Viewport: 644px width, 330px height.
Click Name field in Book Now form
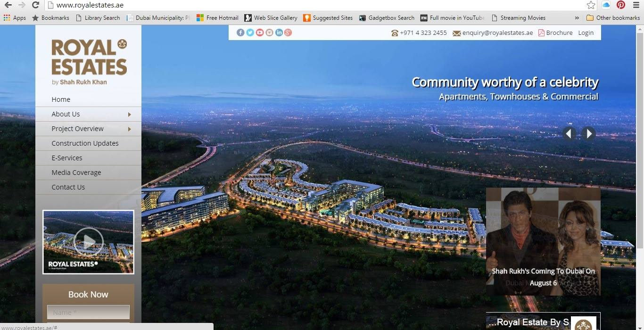(x=88, y=312)
